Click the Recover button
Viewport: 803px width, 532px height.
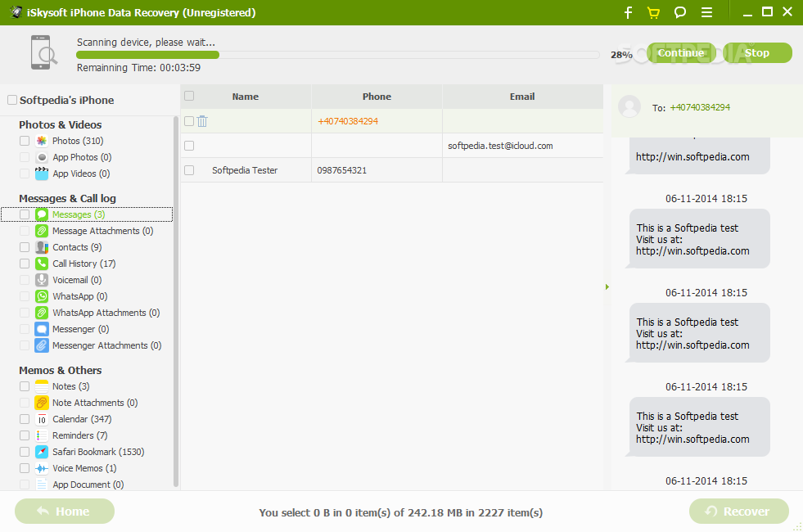tap(739, 511)
